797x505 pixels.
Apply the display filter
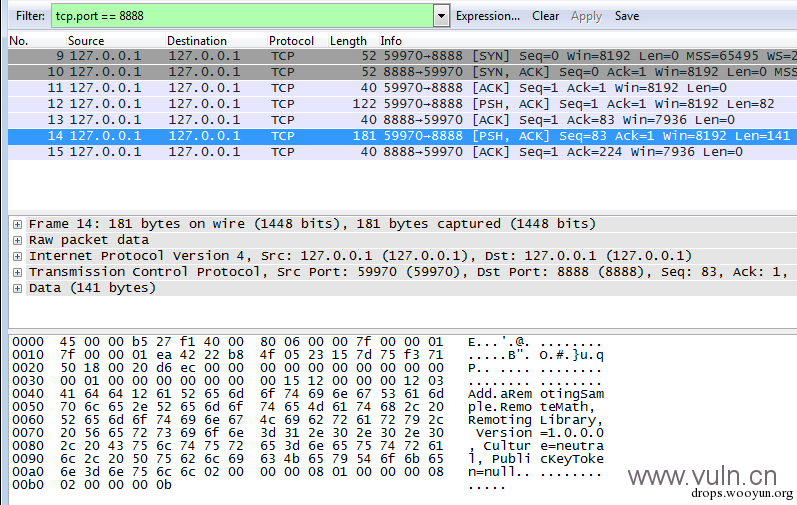click(x=586, y=16)
